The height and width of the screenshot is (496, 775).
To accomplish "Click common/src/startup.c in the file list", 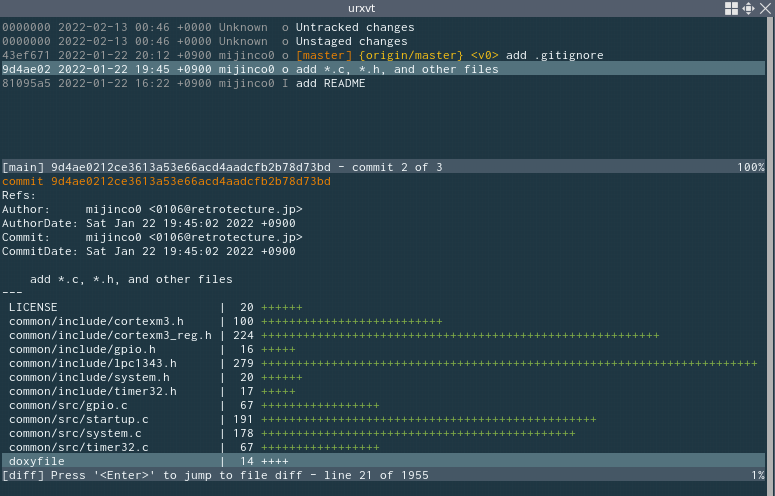I will pyautogui.click(x=78, y=420).
